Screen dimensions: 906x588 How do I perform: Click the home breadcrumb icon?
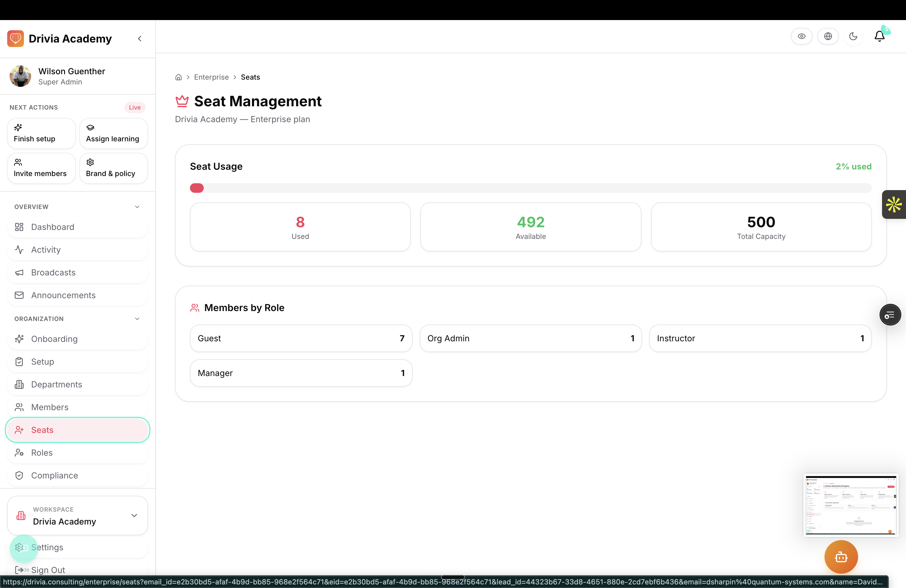(179, 77)
